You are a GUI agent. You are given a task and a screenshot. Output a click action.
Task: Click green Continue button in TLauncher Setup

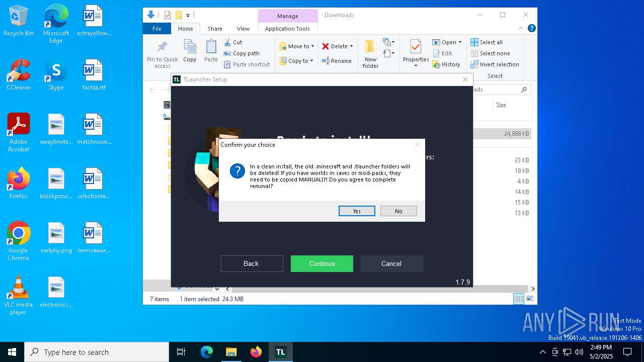pos(322,263)
